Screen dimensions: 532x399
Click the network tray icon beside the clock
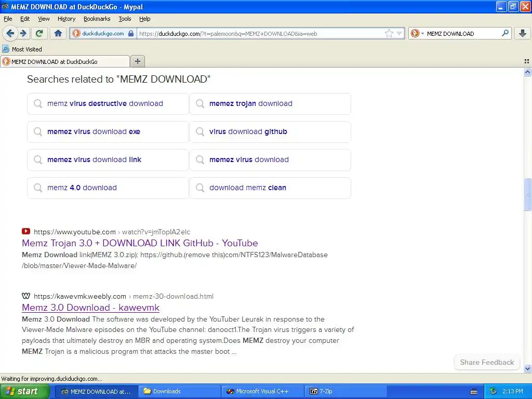[493, 391]
